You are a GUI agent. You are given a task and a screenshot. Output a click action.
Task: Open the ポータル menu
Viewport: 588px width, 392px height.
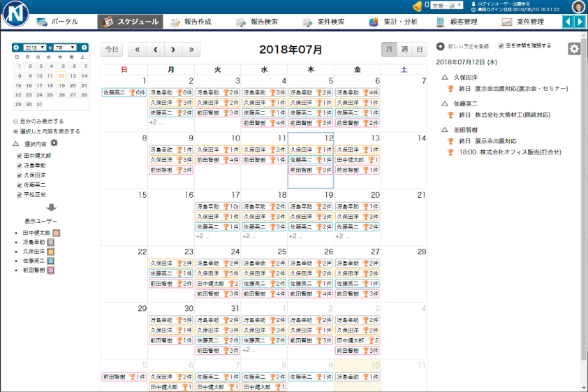point(57,22)
